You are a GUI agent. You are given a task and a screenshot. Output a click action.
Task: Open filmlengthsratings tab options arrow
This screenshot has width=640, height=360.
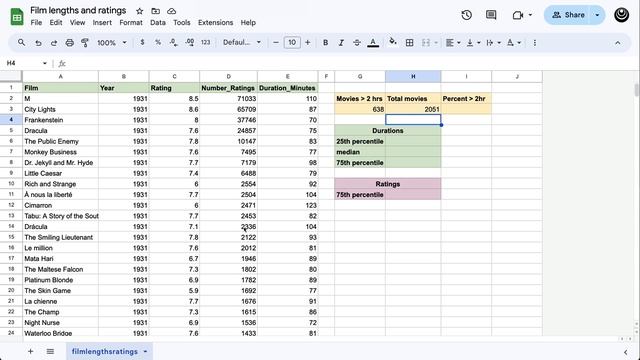[x=145, y=351]
